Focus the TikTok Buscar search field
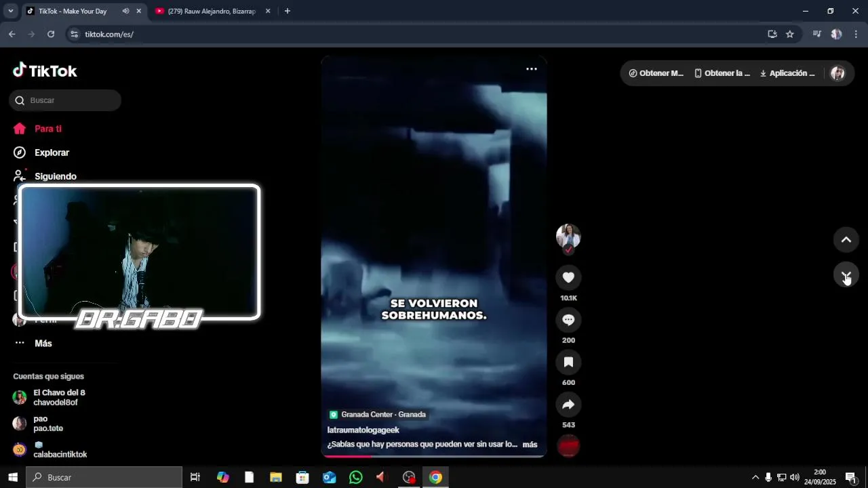This screenshot has width=868, height=488. [65, 100]
